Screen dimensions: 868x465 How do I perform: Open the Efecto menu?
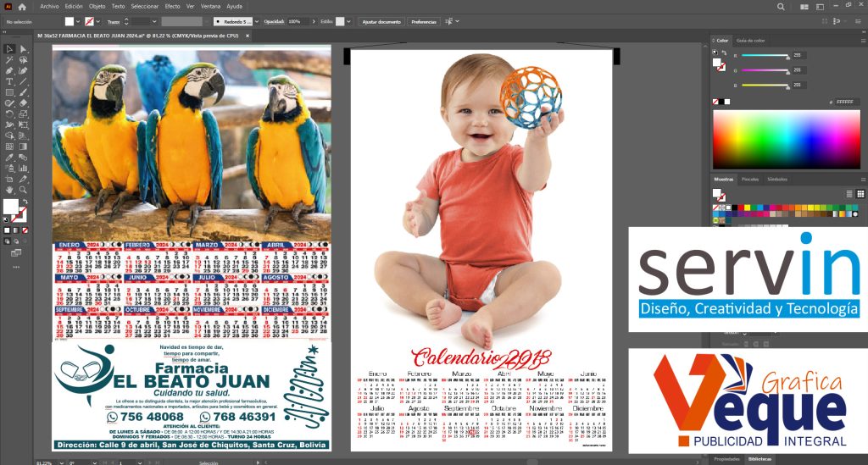point(172,6)
